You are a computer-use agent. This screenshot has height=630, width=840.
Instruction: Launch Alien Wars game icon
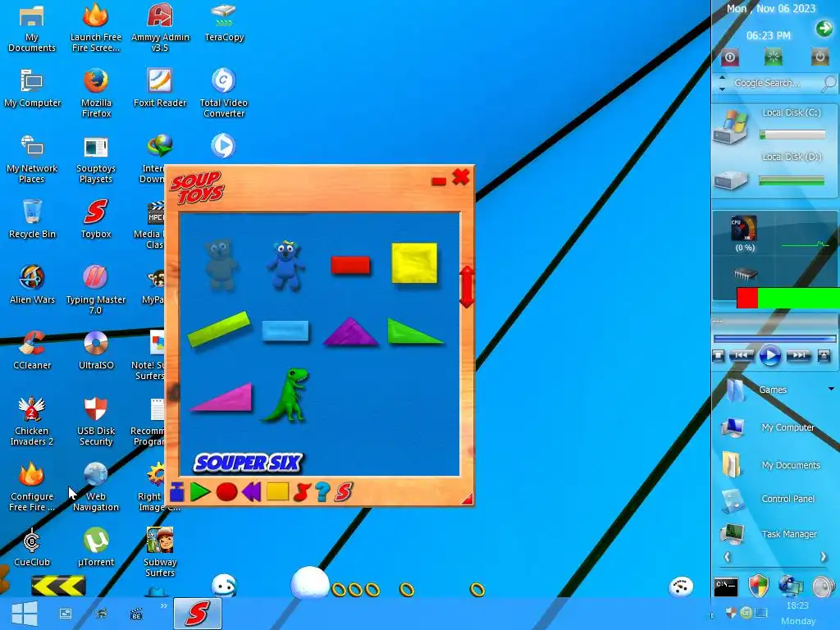[x=32, y=284]
